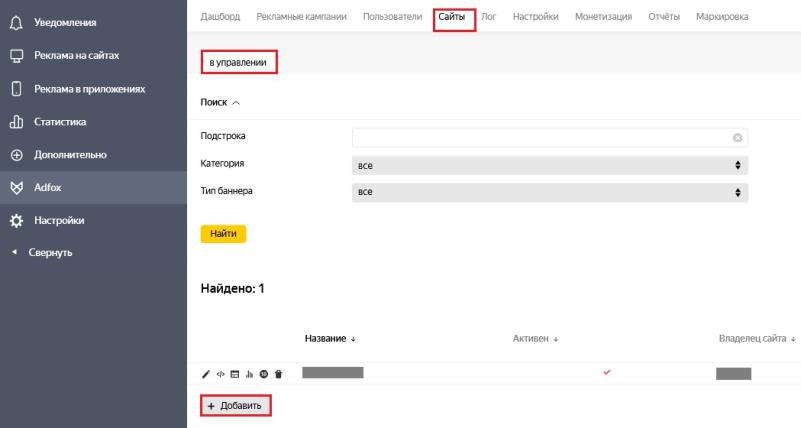Click the Статистика bar chart icon in sidebar

pyautogui.click(x=16, y=122)
